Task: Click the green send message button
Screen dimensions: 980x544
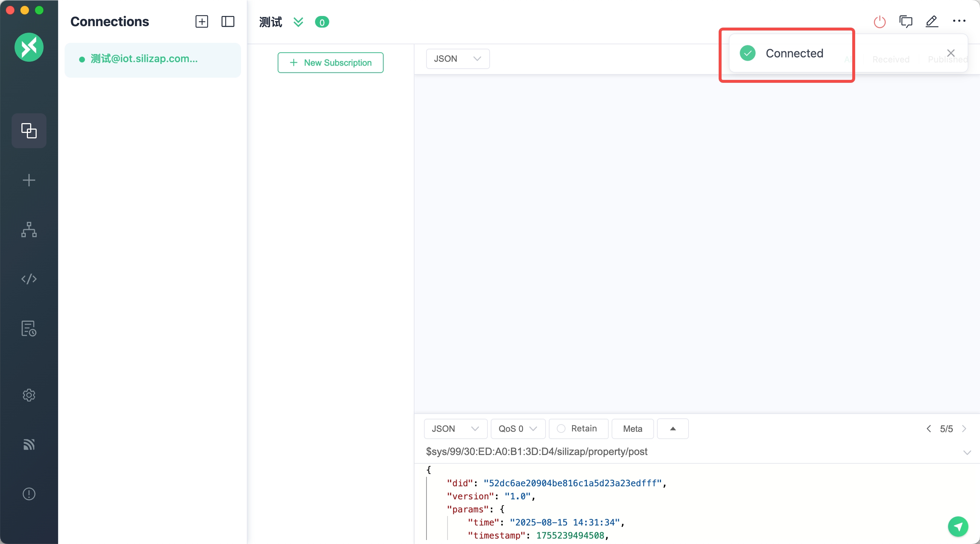Action: point(957,527)
